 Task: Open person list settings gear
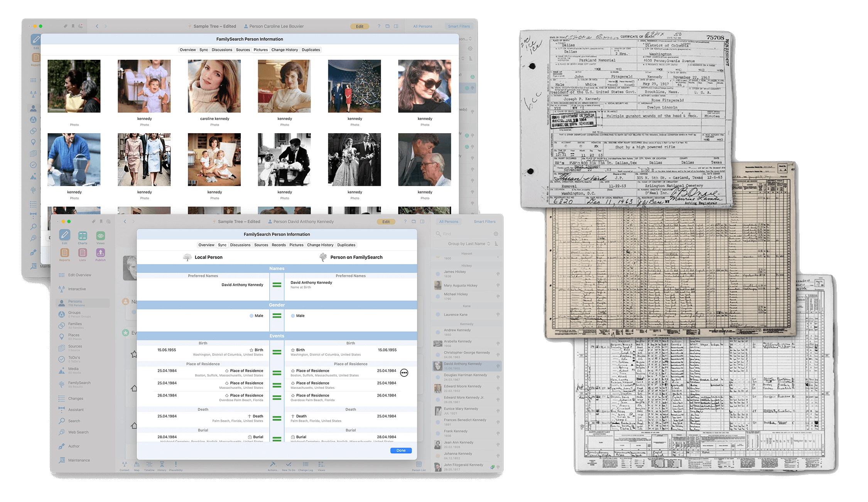[x=496, y=234]
